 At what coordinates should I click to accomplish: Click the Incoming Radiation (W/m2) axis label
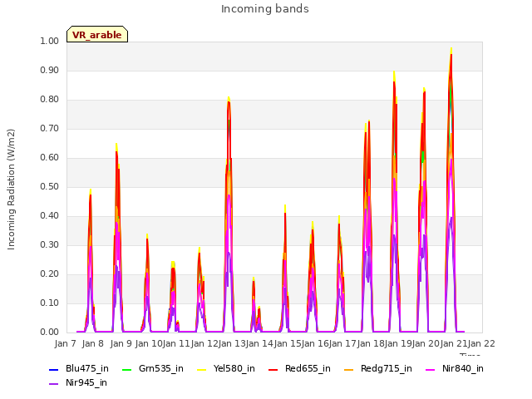pos(11,190)
